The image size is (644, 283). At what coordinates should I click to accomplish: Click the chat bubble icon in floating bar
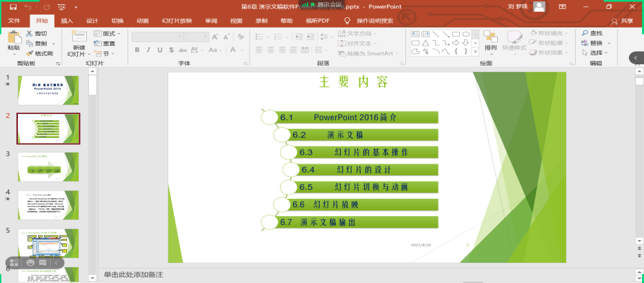43,262
